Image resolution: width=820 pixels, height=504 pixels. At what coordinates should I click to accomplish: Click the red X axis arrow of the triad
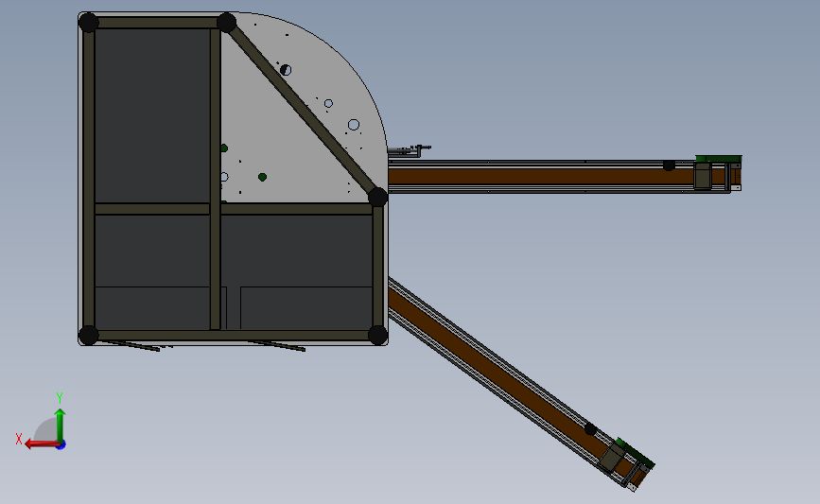point(41,443)
